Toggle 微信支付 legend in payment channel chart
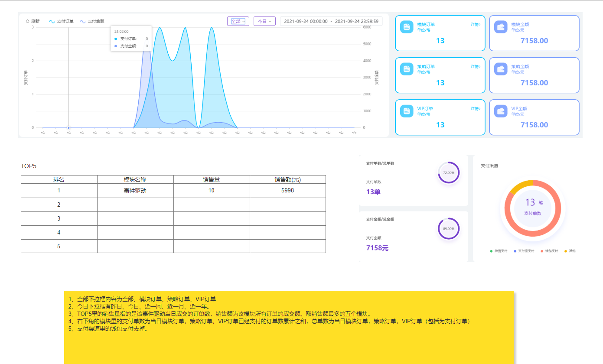 [x=499, y=251]
